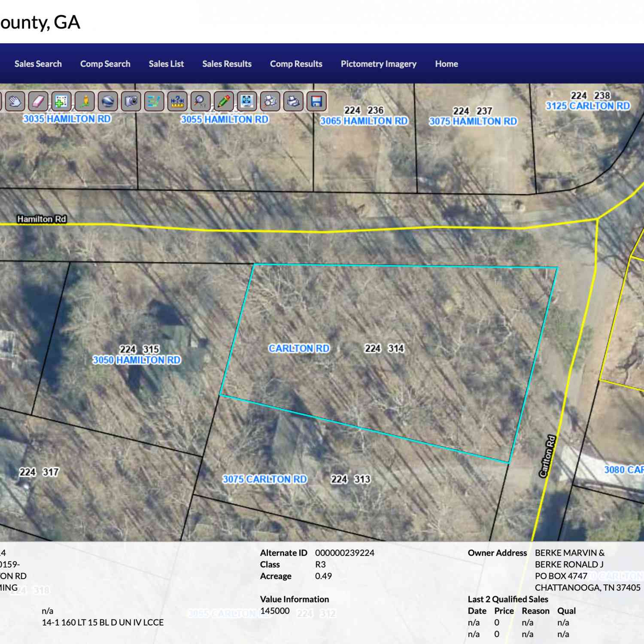The image size is (644, 644).
Task: Click the camera imagery icon
Action: (x=131, y=101)
